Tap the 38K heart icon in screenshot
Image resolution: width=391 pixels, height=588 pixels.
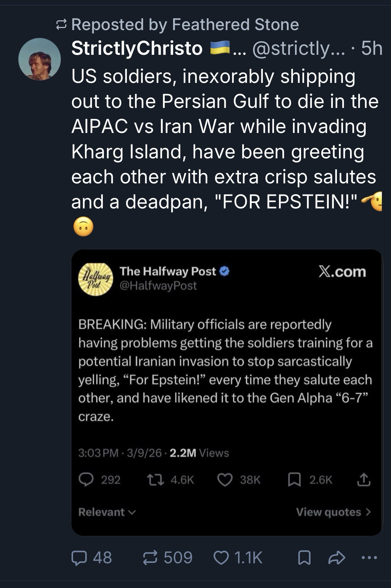pos(225,479)
